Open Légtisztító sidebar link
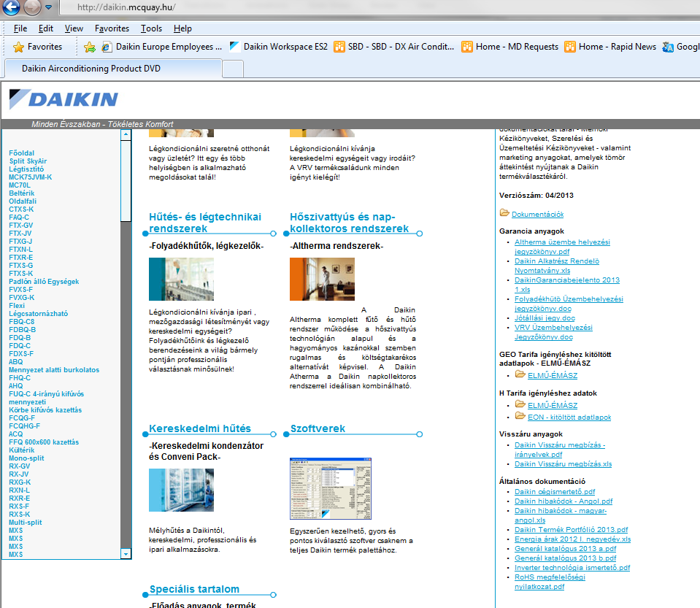Screen dimensions: 700x608 [x=26, y=169]
